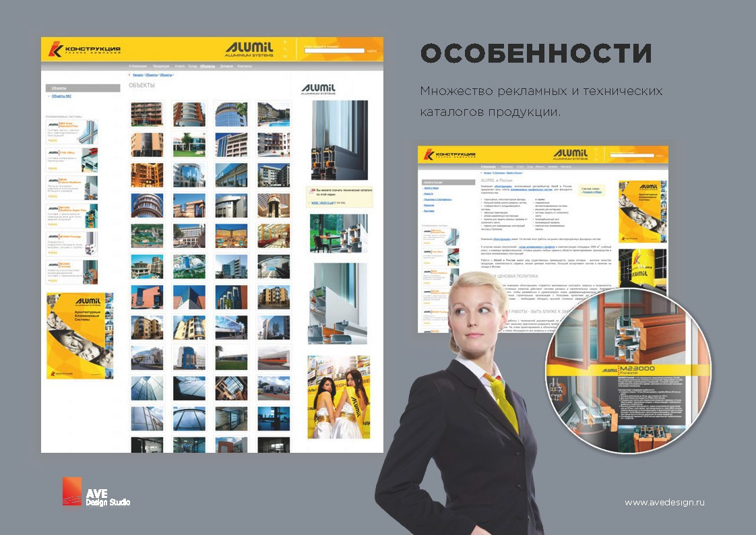This screenshot has width=756, height=535.
Task: Click the Начало breadcrumb link
Action: [x=137, y=74]
